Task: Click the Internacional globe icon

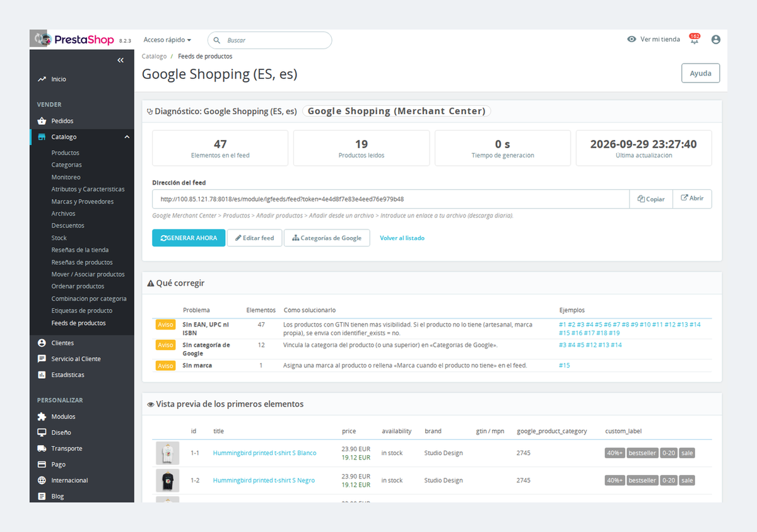Action: click(42, 480)
